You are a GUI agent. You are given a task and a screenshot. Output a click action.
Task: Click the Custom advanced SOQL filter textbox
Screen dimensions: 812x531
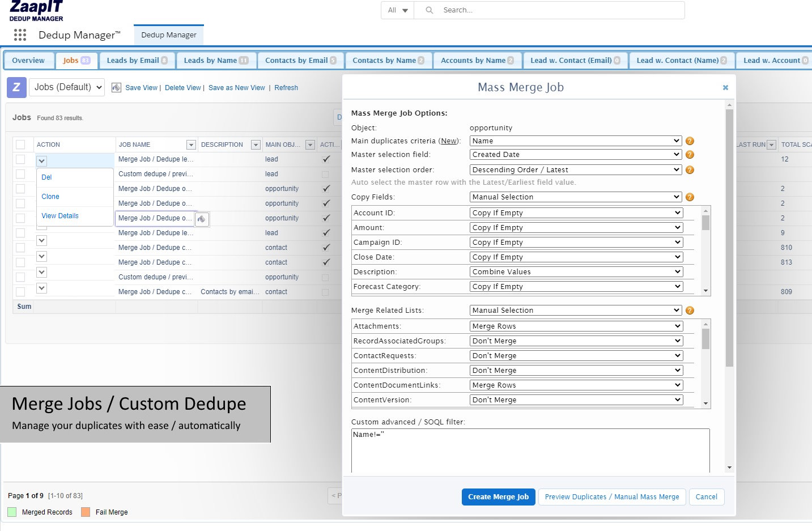click(530, 451)
